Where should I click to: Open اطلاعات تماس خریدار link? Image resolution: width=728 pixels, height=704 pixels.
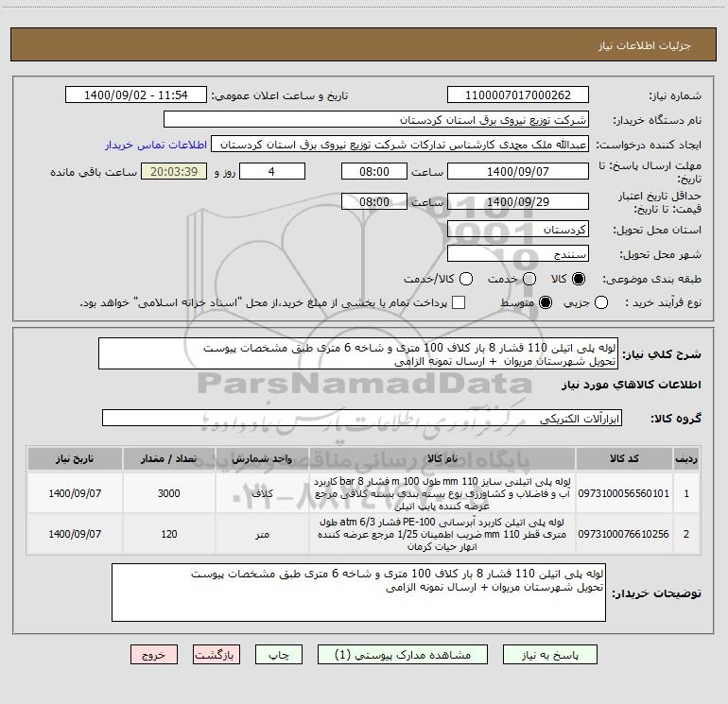pyautogui.click(x=156, y=145)
